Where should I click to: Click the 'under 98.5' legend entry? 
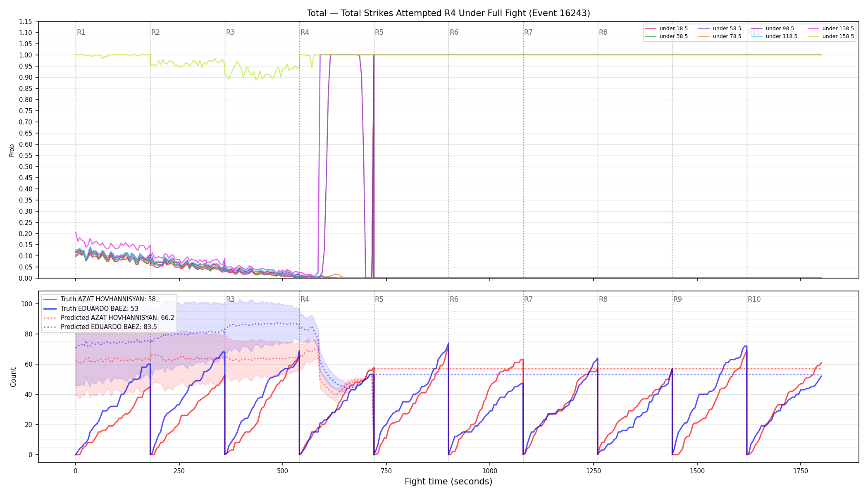coord(773,29)
